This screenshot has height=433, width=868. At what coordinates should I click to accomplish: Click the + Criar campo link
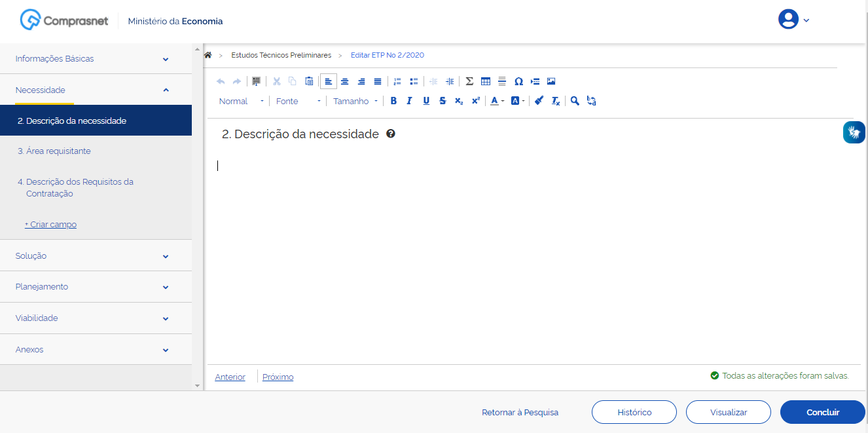tap(50, 225)
